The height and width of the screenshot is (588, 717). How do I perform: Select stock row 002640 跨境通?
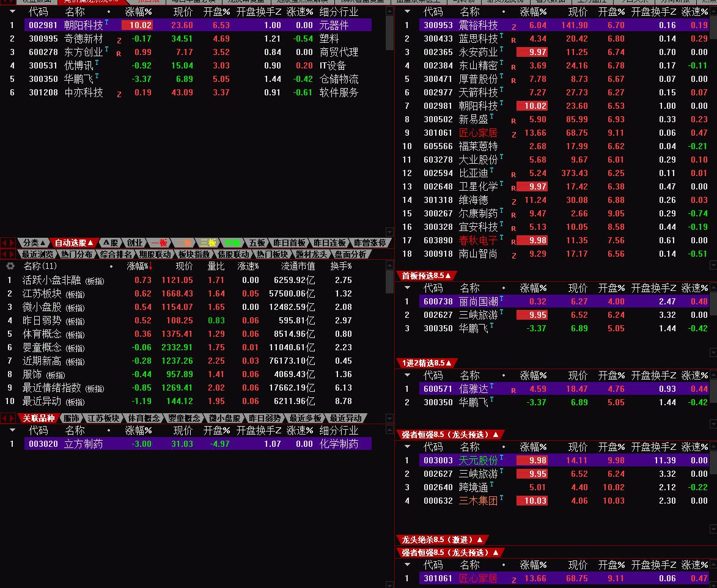(564, 487)
